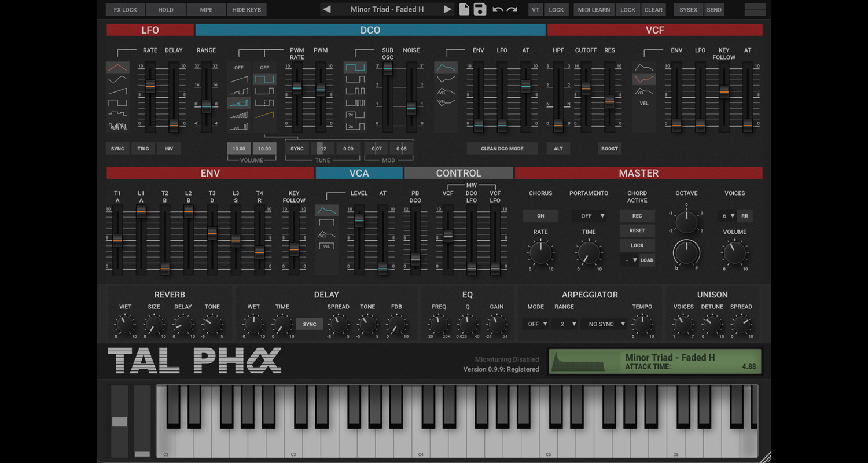Open the menu icon at top right
The image size is (868, 463).
(x=755, y=9)
